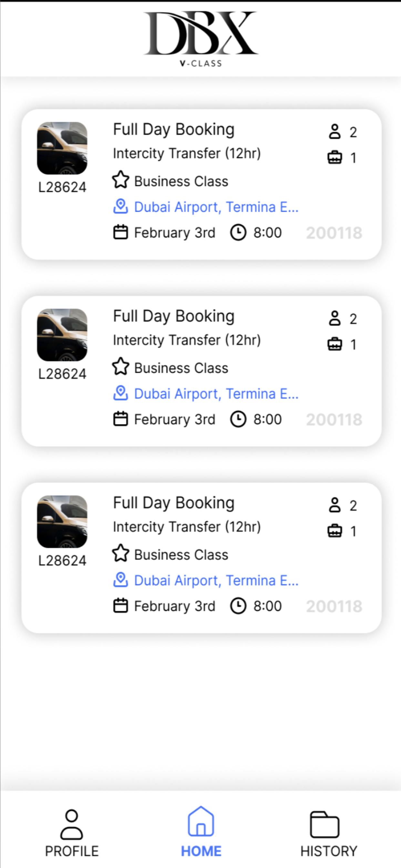This screenshot has width=401, height=868.
Task: Open Dubai Airport location link in third card
Action: click(216, 580)
